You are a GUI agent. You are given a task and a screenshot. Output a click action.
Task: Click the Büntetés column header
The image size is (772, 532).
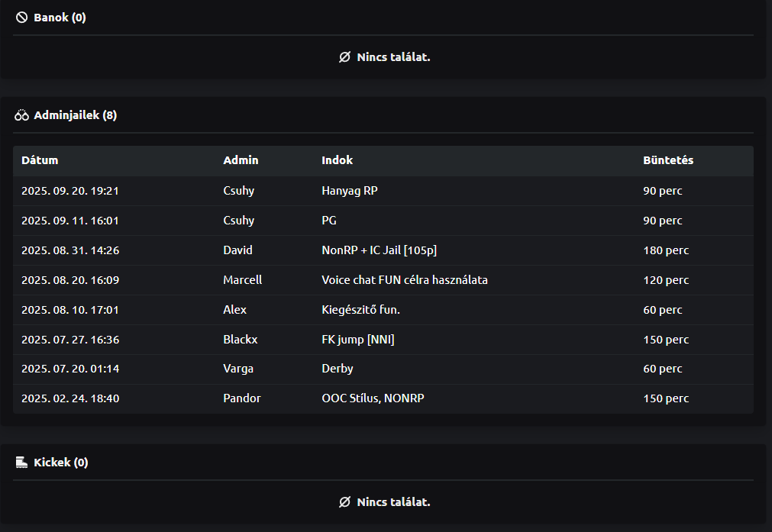[x=668, y=160]
